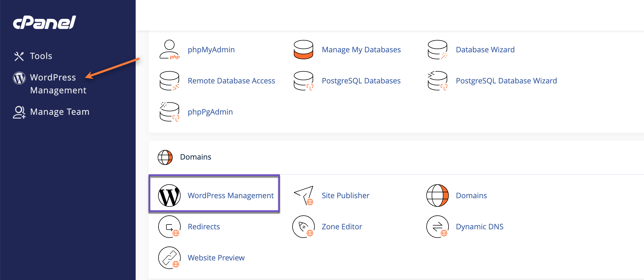Screen dimensions: 644x280
Task: Open the phpPgAdmin icon
Action: point(169,112)
